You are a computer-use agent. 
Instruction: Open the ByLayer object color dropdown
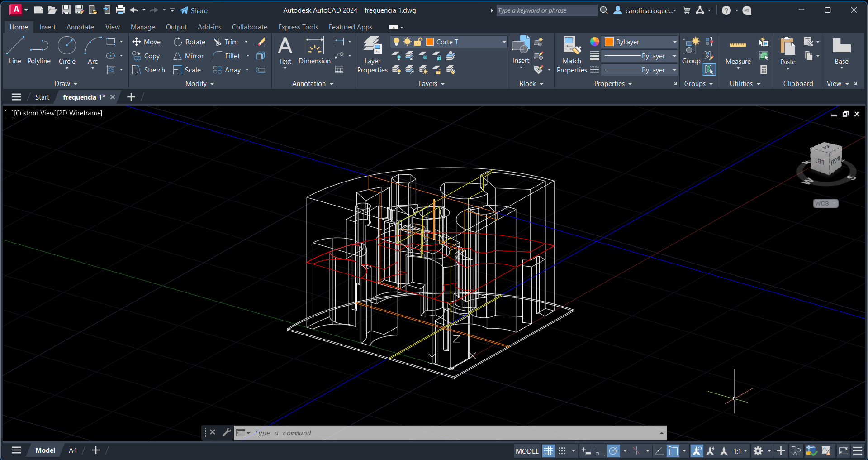point(674,42)
